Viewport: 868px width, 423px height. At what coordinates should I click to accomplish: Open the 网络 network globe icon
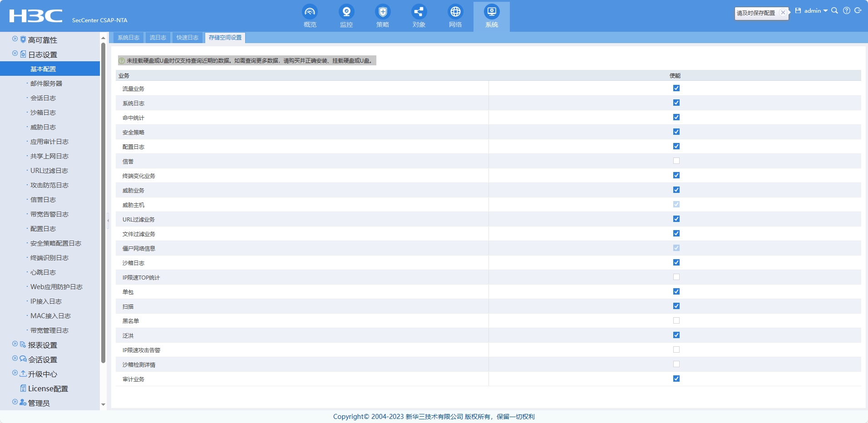tap(455, 12)
